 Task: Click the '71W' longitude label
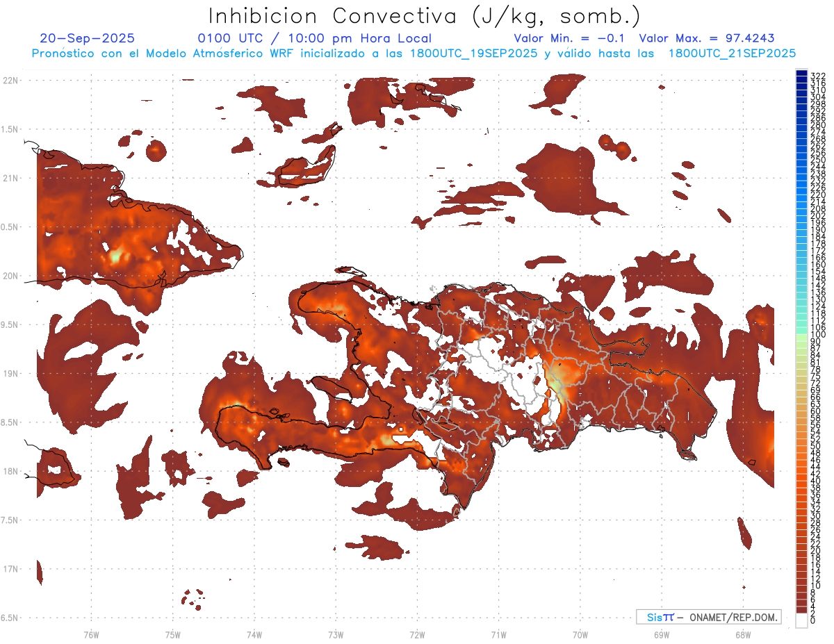(x=498, y=634)
